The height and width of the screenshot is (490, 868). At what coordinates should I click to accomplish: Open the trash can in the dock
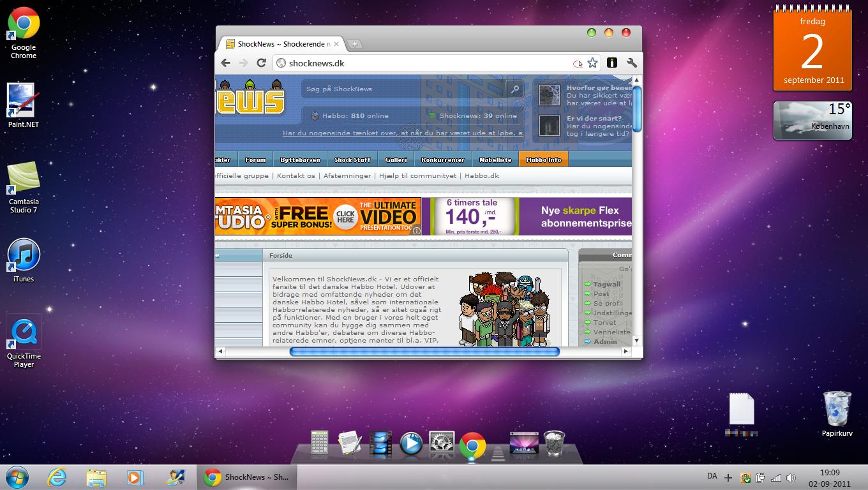[x=553, y=443]
